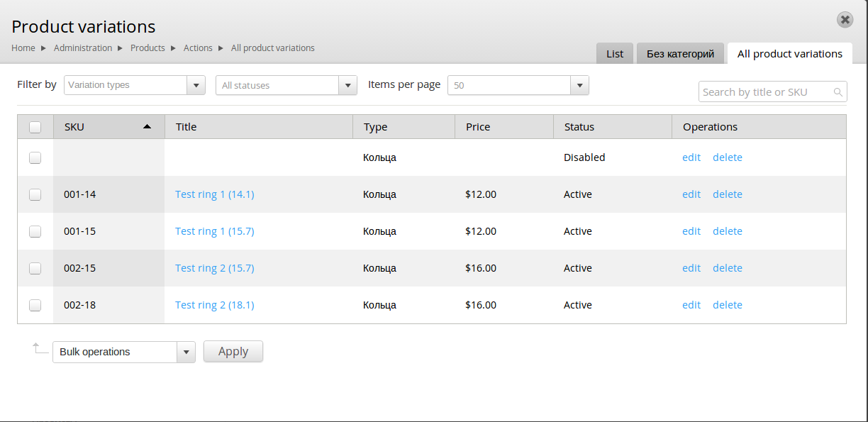The image size is (868, 422).
Task: Check the checkbox for SKU 001-14
Action: (35, 194)
